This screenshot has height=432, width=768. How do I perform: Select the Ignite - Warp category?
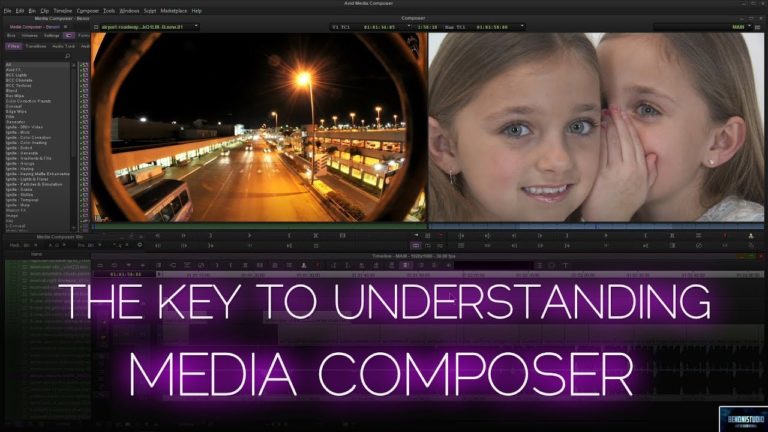click(x=37, y=205)
